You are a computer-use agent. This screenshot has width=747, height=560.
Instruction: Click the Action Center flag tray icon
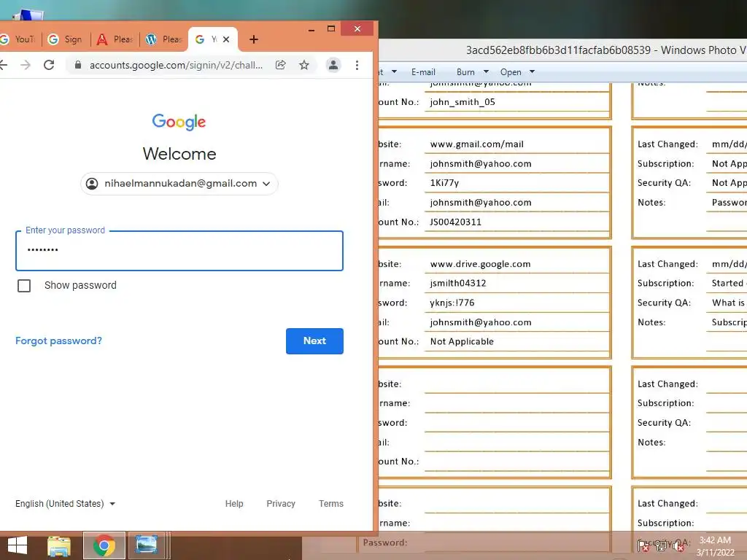coord(643,545)
